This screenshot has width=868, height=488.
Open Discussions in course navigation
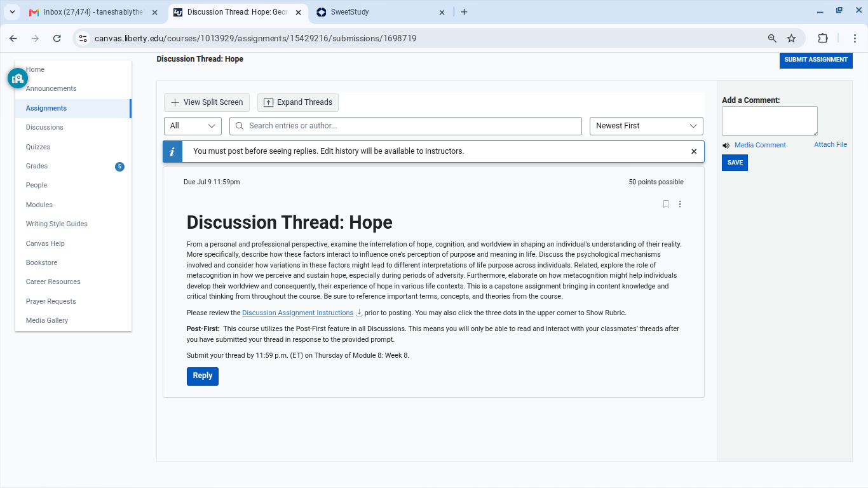pyautogui.click(x=44, y=127)
